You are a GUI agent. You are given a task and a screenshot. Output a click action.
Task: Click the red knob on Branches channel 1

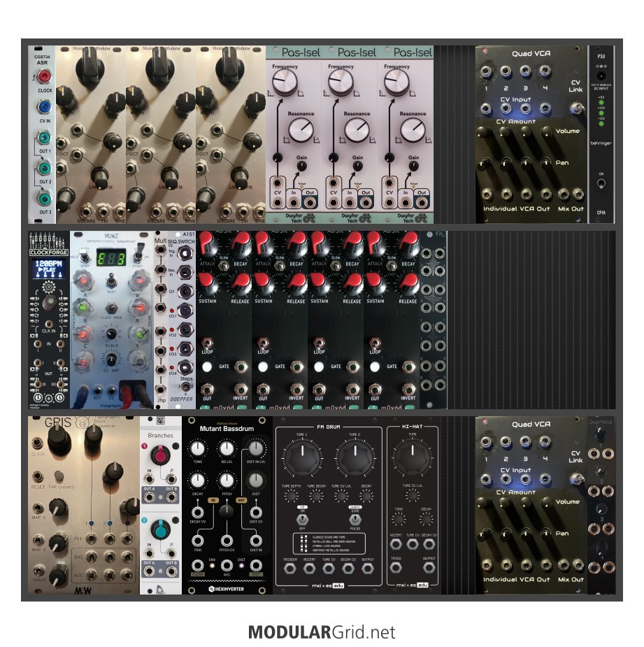(x=159, y=455)
